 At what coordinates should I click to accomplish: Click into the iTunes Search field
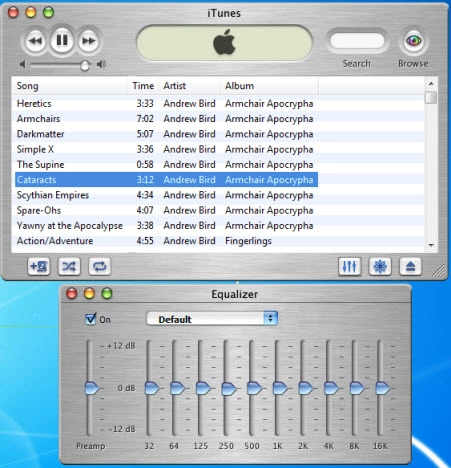pyautogui.click(x=357, y=41)
